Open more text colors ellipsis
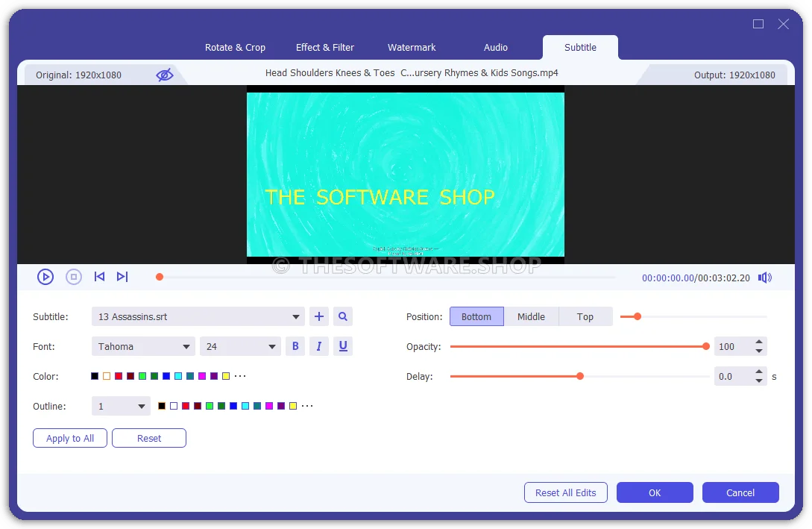The width and height of the screenshot is (812, 529). 240,376
